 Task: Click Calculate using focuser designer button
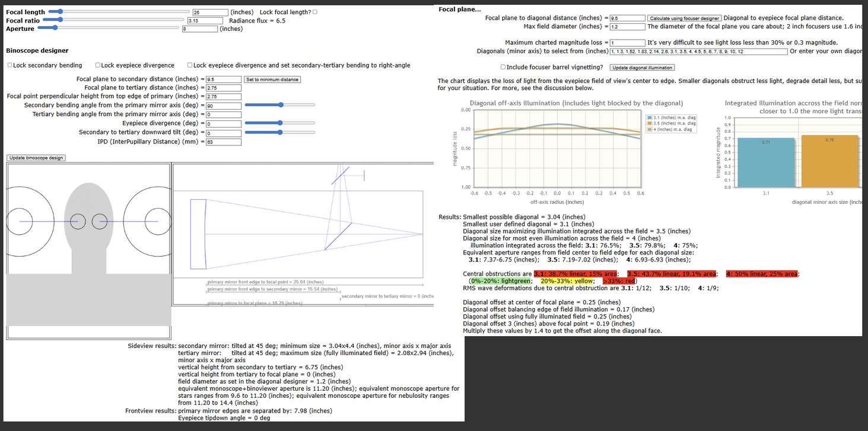(x=685, y=18)
